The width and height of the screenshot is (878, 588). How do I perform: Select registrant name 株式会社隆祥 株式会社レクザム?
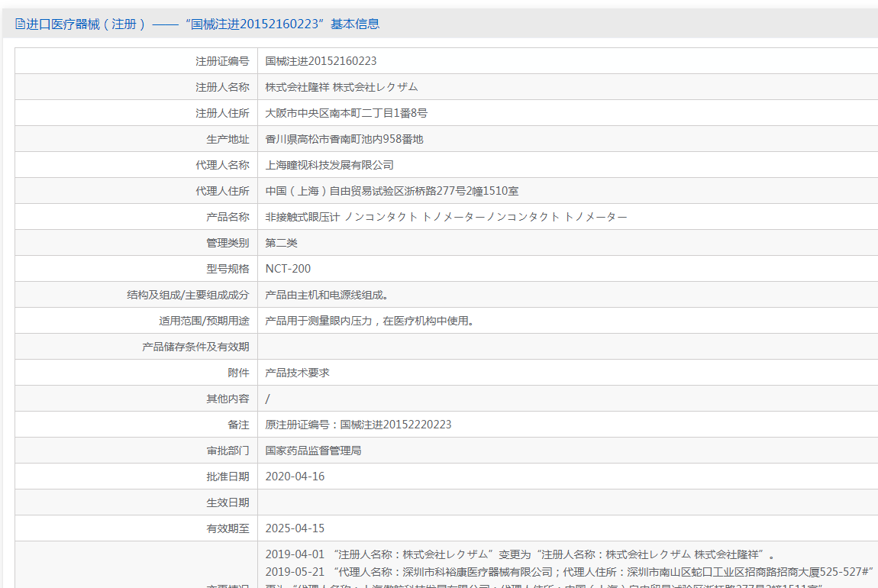[341, 87]
